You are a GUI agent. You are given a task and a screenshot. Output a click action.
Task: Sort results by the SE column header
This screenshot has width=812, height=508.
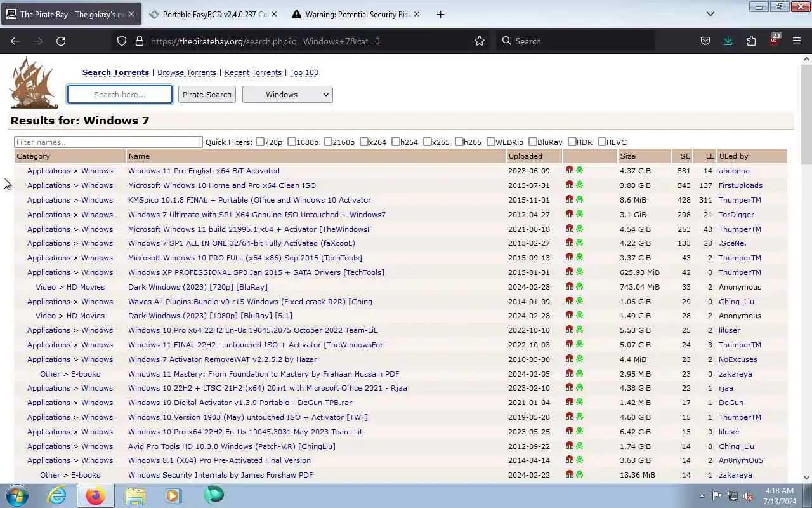[685, 156]
